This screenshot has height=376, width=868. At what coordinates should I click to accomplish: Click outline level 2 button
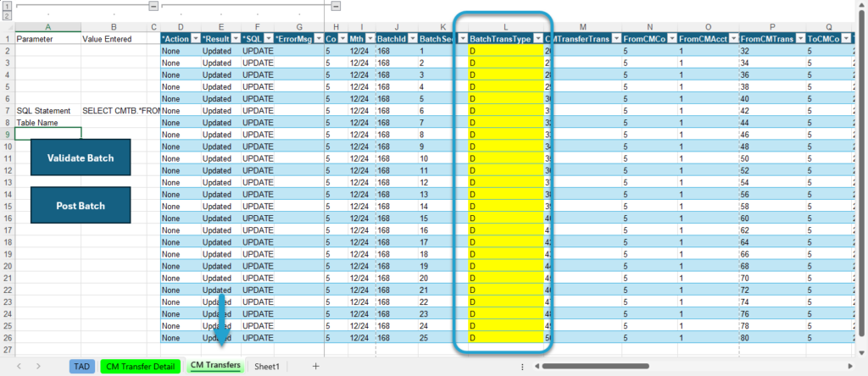(x=7, y=15)
